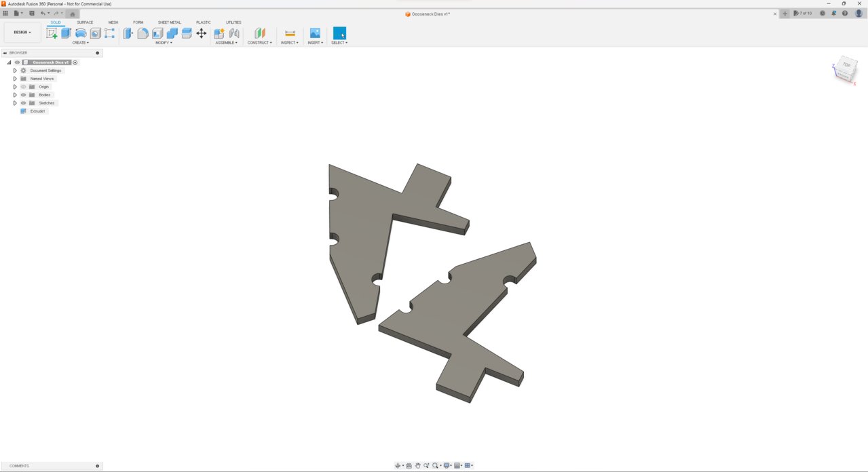Start Create Sketch tool
868x472 pixels.
[x=52, y=33]
